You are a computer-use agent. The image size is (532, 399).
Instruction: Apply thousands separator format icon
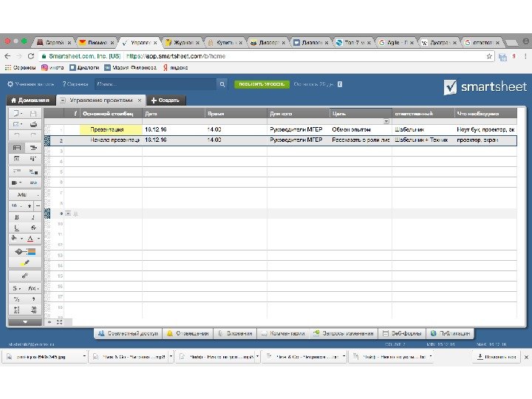[x=33, y=299]
